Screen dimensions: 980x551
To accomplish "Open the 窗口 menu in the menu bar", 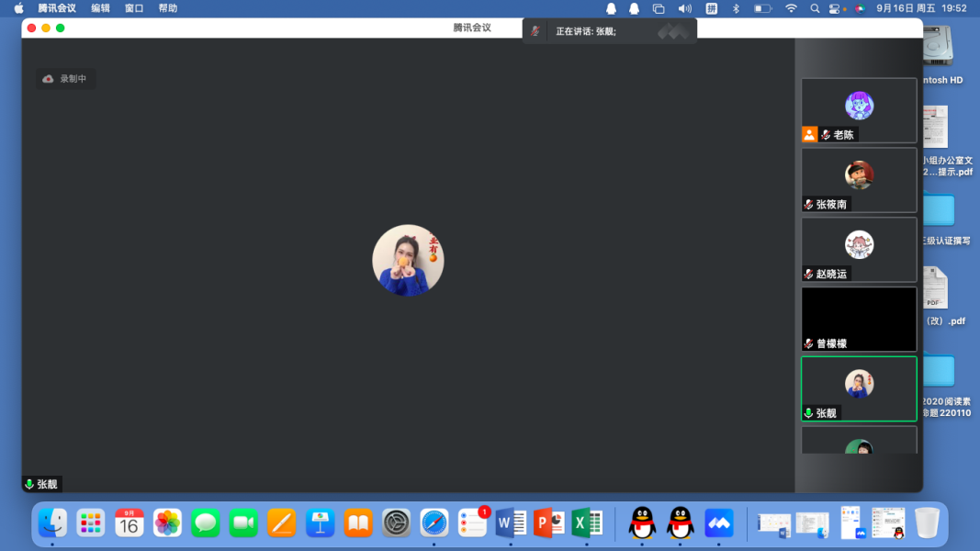I will pos(134,8).
